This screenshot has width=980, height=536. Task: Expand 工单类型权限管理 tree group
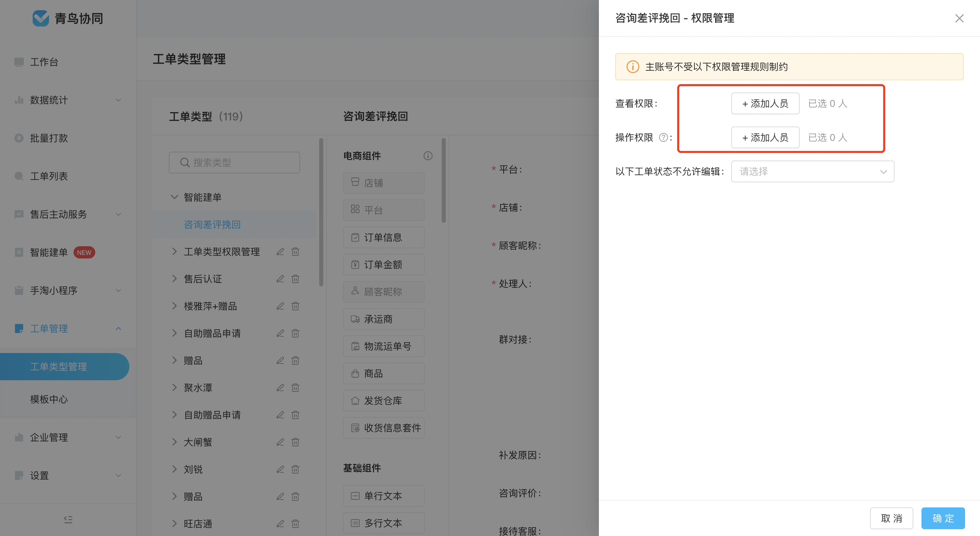[x=174, y=251]
